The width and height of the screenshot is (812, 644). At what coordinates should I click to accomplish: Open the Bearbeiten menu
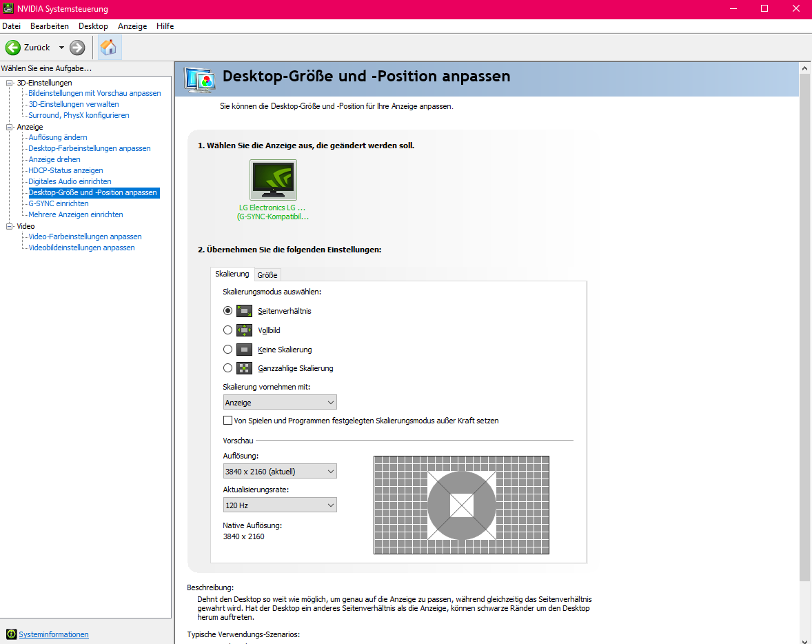(x=49, y=26)
